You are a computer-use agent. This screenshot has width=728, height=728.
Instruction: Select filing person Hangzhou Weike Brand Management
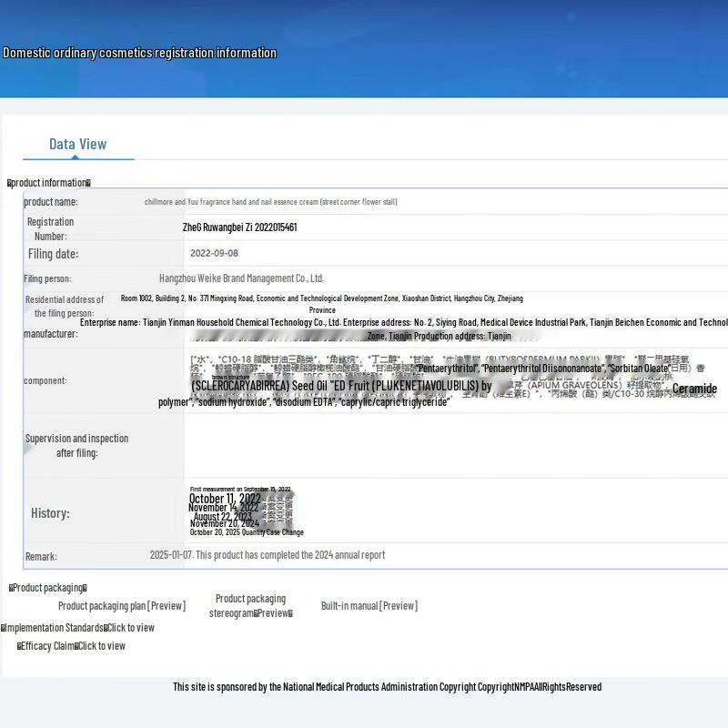coord(241,278)
